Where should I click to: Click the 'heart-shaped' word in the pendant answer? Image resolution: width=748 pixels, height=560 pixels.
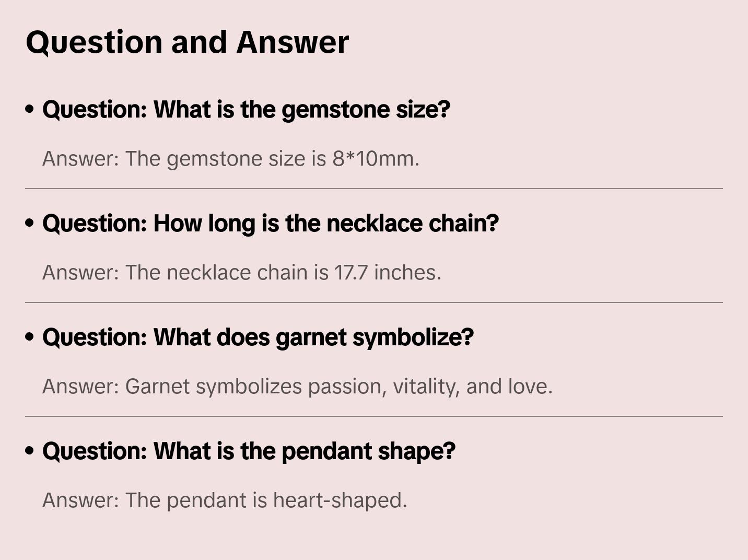tap(340, 500)
